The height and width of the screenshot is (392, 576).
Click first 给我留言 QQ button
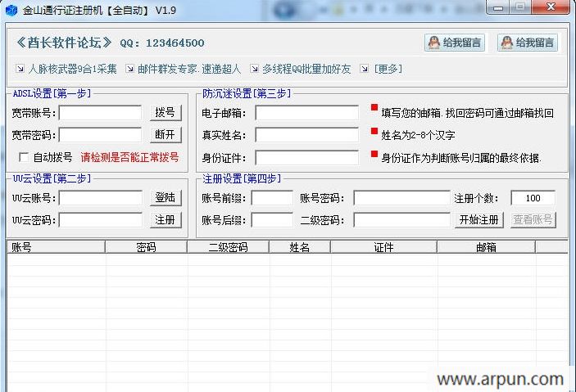(455, 43)
